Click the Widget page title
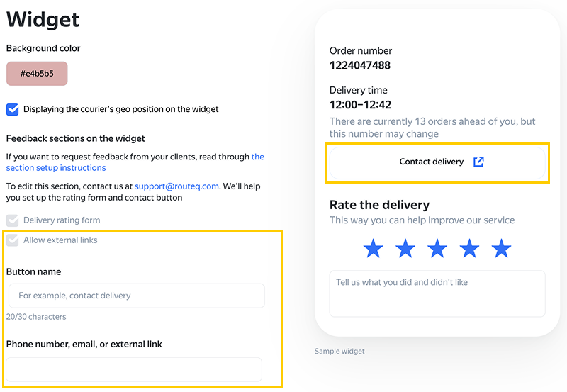This screenshot has height=392, width=567. tap(43, 19)
